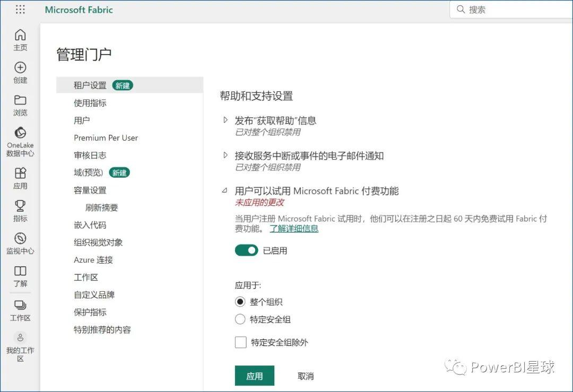
Task: Check the 特定安全组除外 checkbox
Action: [x=240, y=342]
